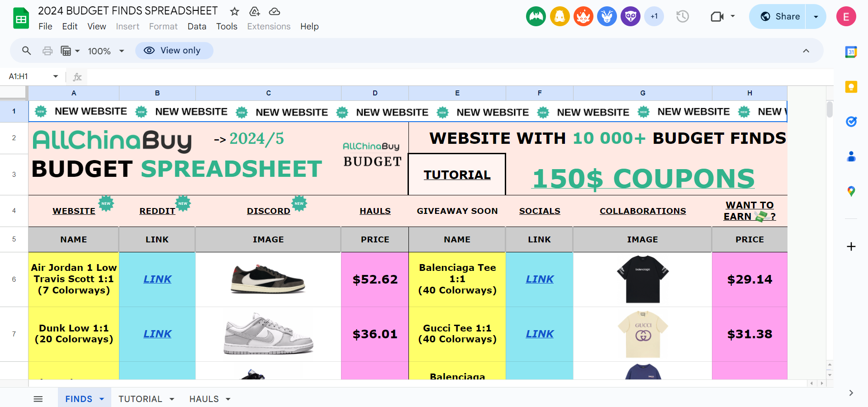This screenshot has height=407, width=868.
Task: Open the SOCIALS link
Action: (540, 211)
